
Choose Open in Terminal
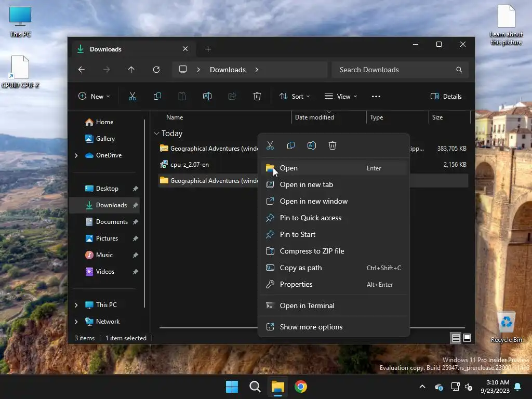click(334, 305)
